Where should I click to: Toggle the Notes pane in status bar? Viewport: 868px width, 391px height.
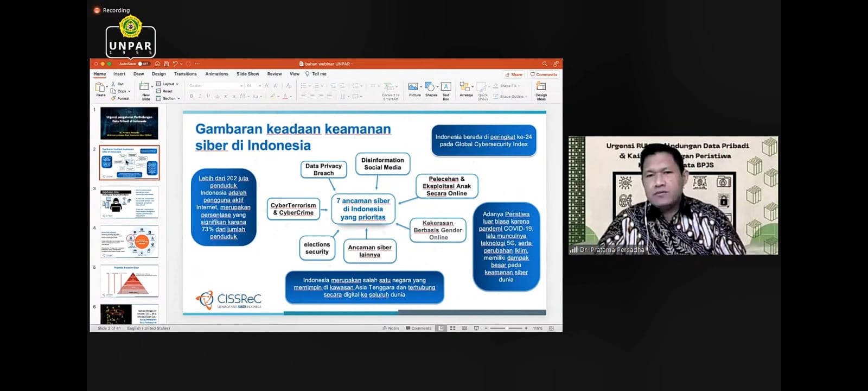pyautogui.click(x=391, y=328)
